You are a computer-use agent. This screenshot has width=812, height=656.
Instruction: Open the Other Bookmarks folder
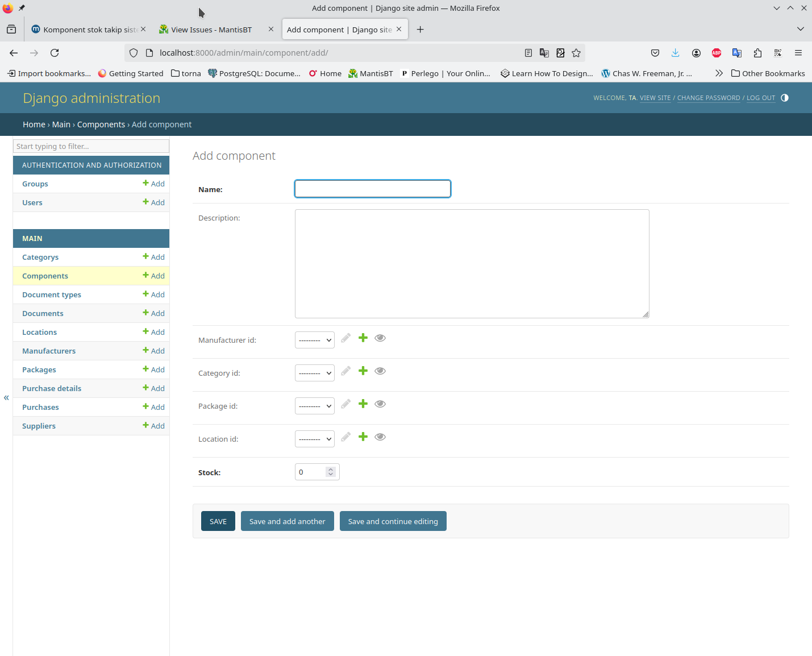pos(768,73)
